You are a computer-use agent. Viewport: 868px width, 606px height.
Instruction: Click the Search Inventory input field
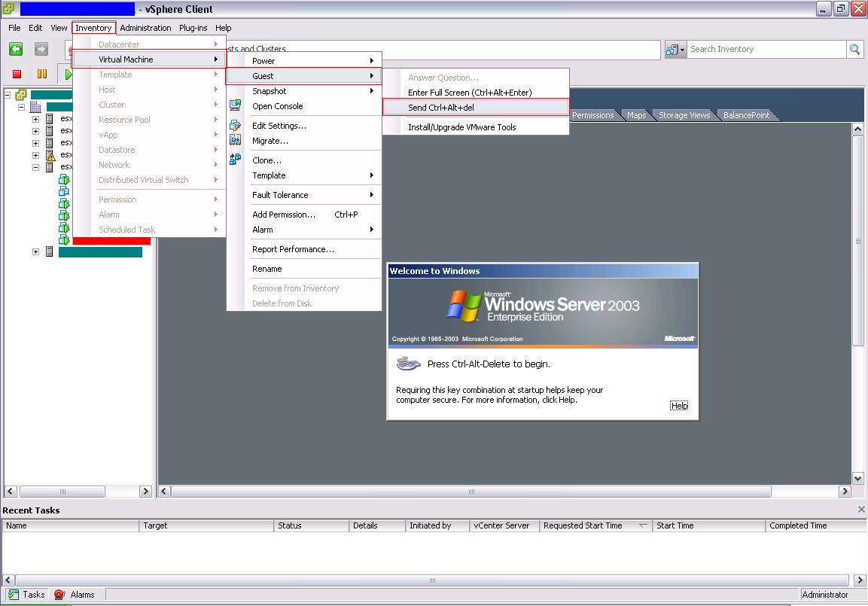click(766, 49)
